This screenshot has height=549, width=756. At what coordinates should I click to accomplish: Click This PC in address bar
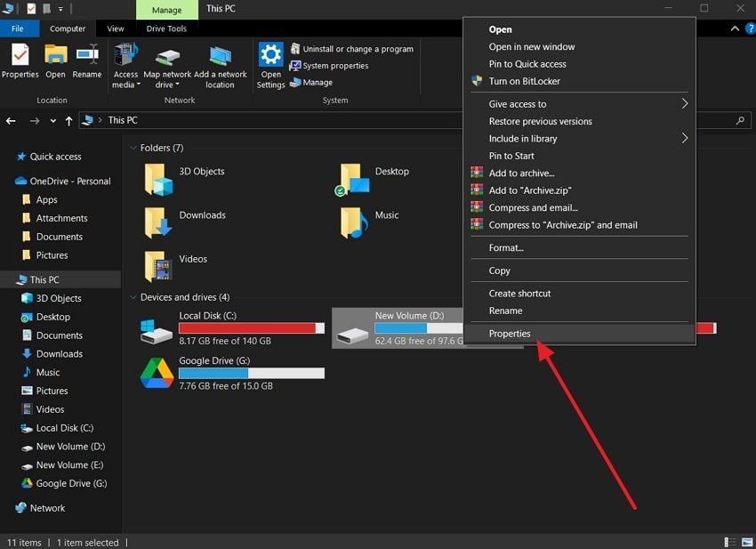pos(123,120)
